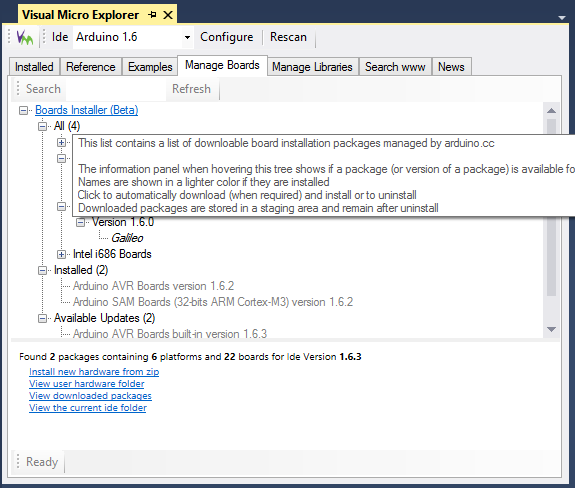The image size is (575, 488).
Task: Pin the Visual Micro Explorer panel
Action: (152, 15)
